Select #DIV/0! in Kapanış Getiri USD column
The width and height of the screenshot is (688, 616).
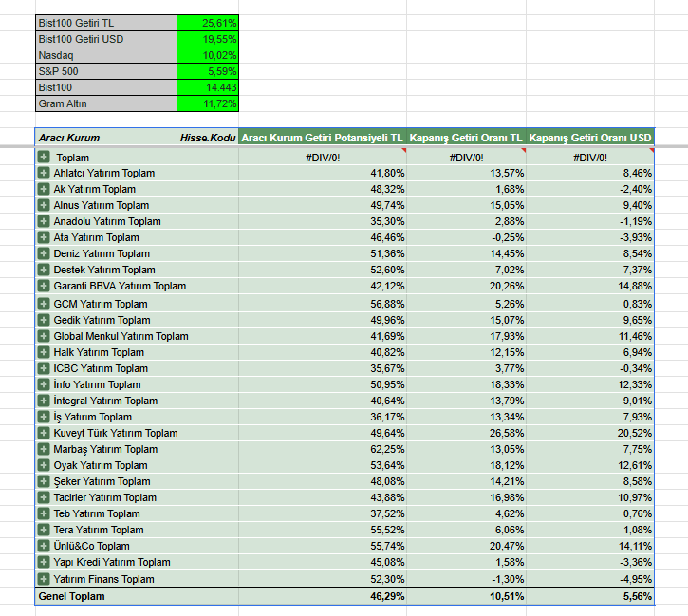pos(590,157)
